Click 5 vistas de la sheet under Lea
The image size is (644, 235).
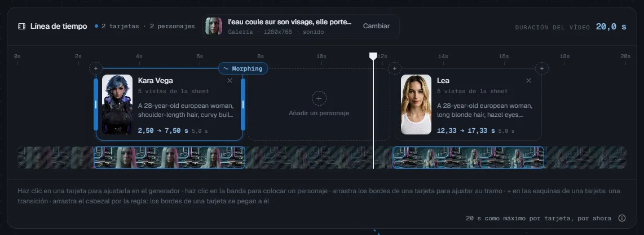click(473, 92)
